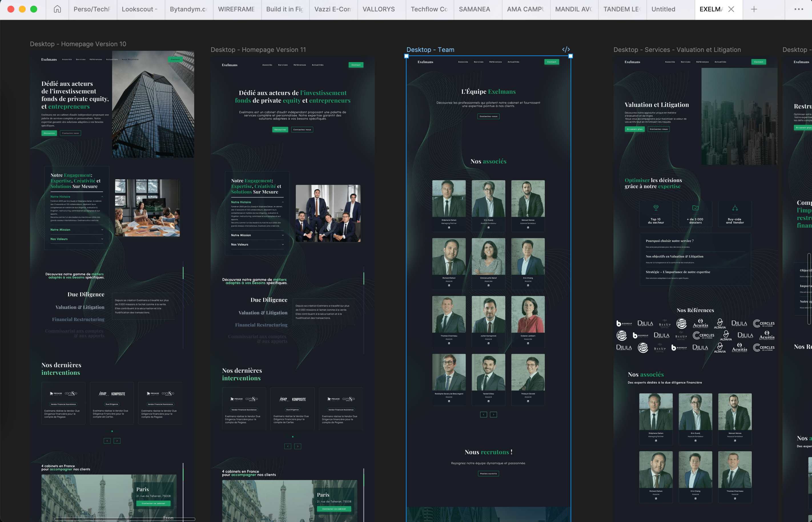Close the EXELMA tab

731,9
